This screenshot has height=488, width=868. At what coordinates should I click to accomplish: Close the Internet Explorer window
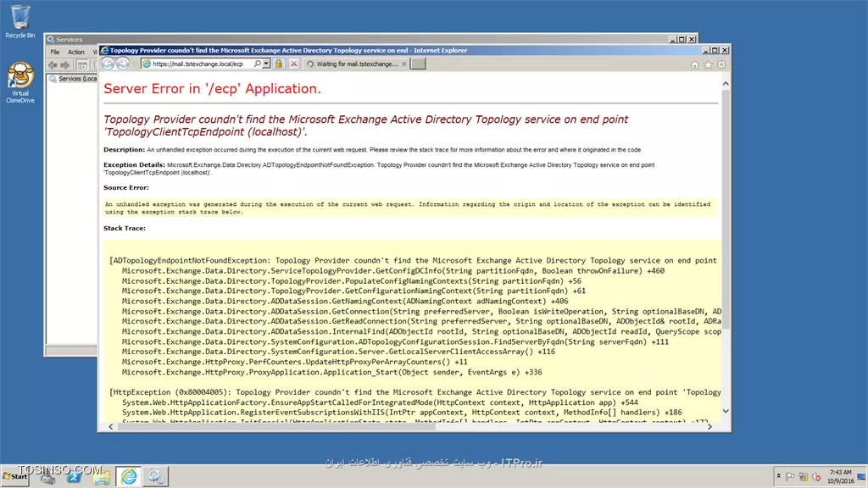725,50
